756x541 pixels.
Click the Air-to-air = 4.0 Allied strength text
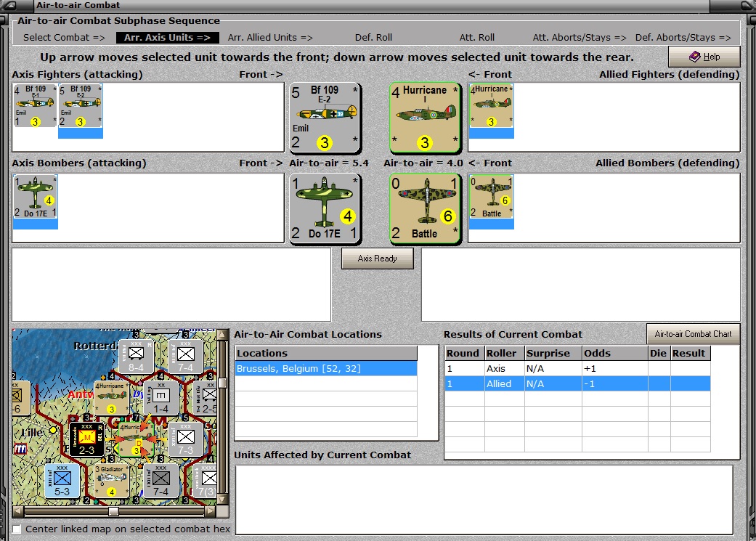click(423, 163)
